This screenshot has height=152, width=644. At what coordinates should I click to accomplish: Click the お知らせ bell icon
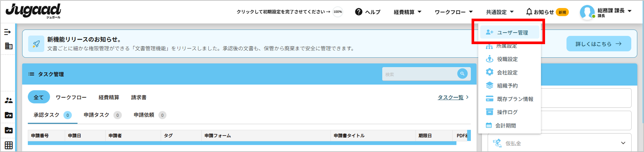click(x=529, y=12)
